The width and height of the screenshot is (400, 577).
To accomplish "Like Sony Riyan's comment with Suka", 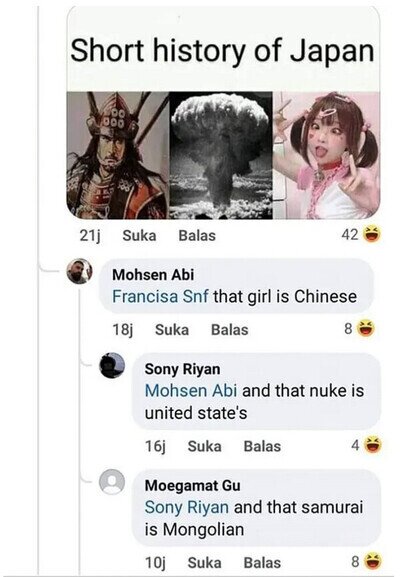I will pos(205,446).
